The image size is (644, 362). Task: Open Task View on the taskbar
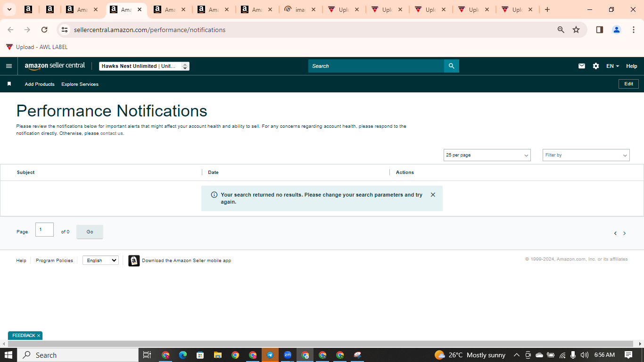pos(147,355)
